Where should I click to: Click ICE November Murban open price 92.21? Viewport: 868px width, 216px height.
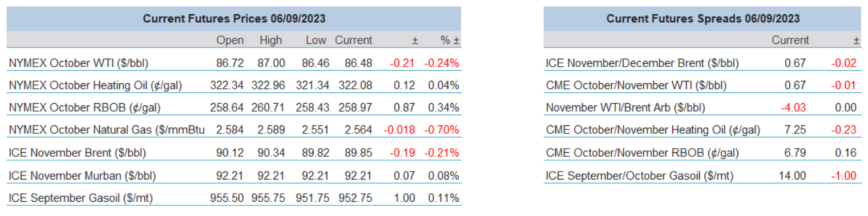click(x=231, y=176)
